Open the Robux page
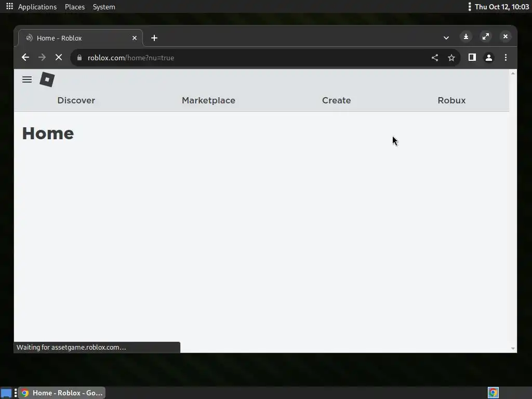Image resolution: width=532 pixels, height=399 pixels. pos(451,100)
